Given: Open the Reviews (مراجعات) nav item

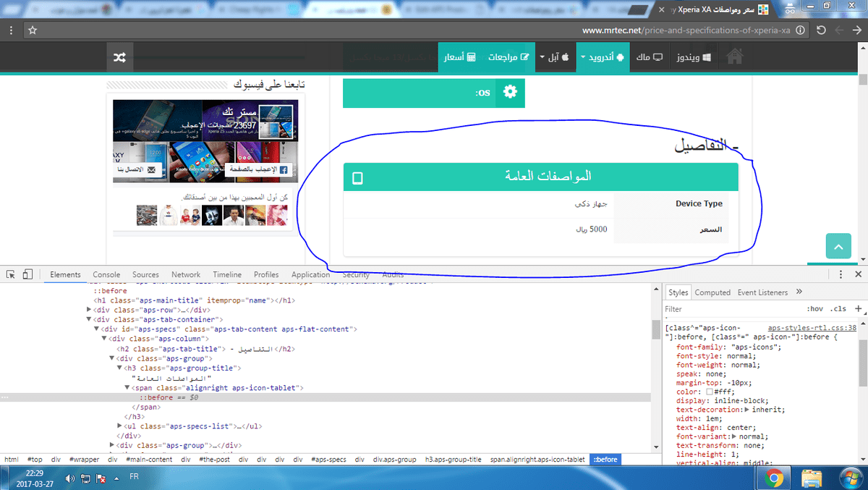Looking at the screenshot, I should pyautogui.click(x=509, y=56).
